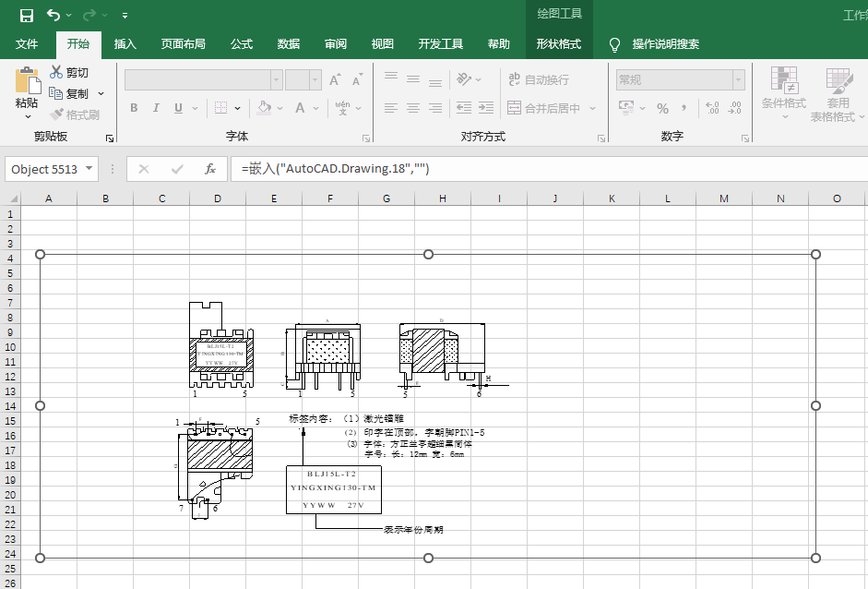Image resolution: width=868 pixels, height=589 pixels.
Task: Decrease decimal places
Action: click(734, 108)
